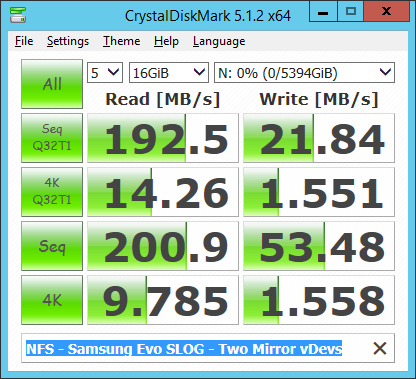Open the Language menu
Screen dimensions: 416x379
(x=219, y=41)
